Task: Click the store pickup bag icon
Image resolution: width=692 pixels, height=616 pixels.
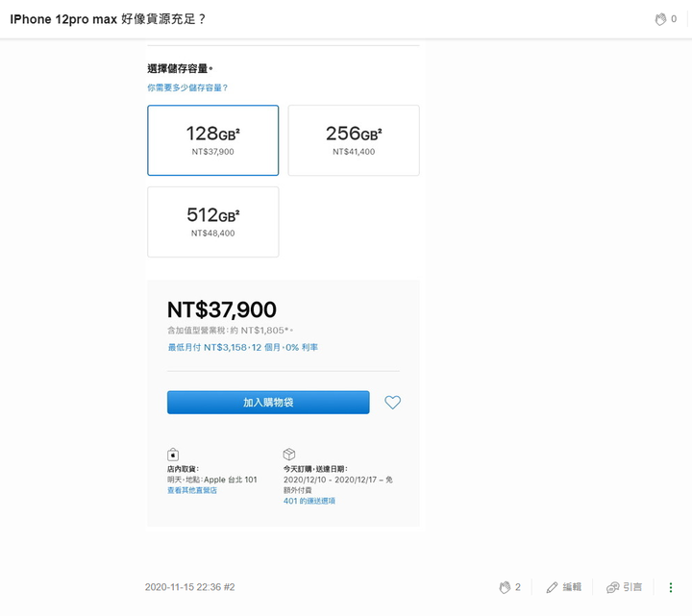Action: pyautogui.click(x=173, y=454)
